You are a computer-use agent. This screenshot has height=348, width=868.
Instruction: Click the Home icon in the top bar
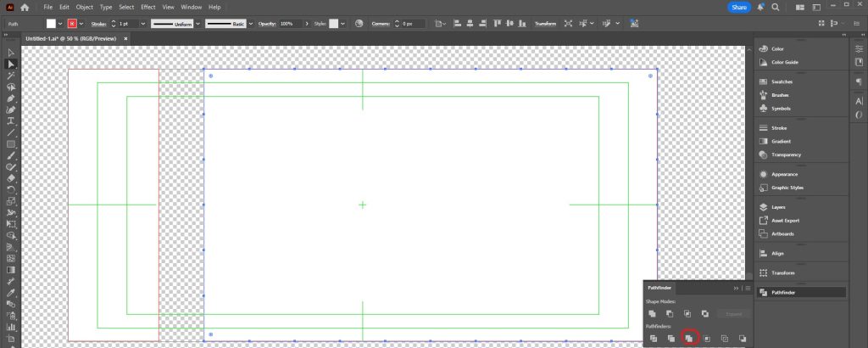coord(25,7)
